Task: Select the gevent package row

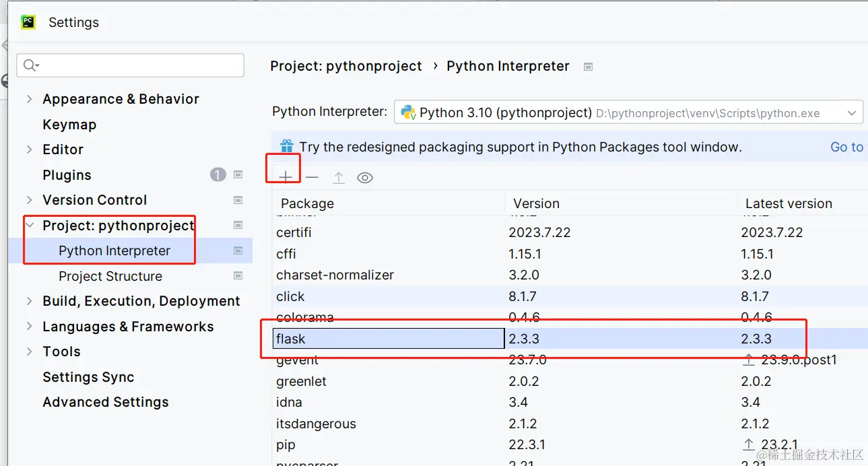Action: click(x=570, y=360)
